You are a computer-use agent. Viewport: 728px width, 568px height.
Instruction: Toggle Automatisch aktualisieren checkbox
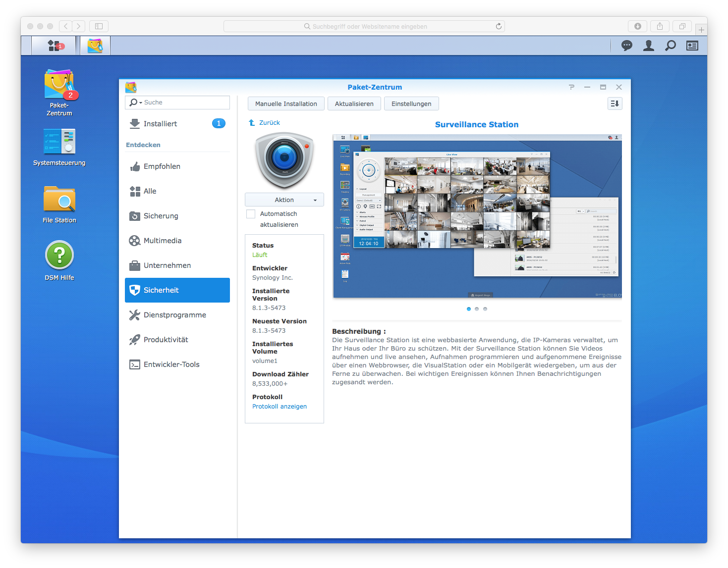pos(251,214)
